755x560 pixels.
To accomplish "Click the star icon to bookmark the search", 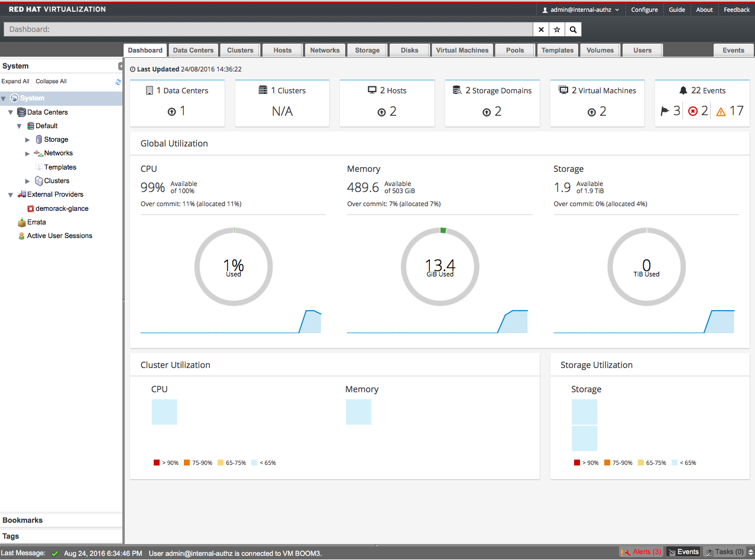I will click(556, 29).
